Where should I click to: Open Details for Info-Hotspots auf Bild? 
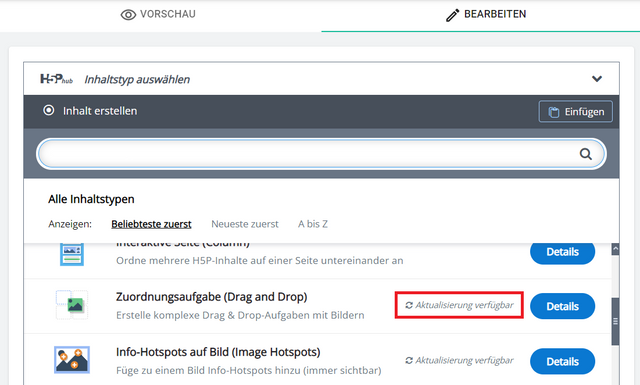point(562,361)
